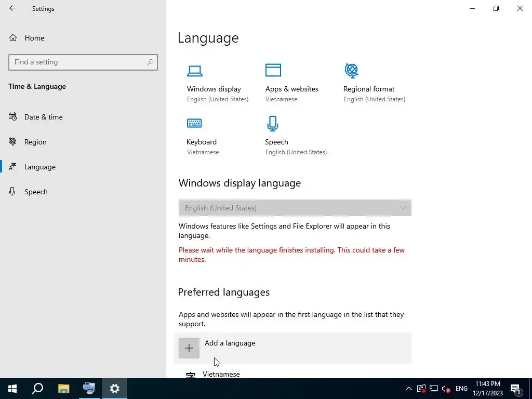Switch input language via ENG indicator
This screenshot has height=399, width=532.
coord(461,389)
